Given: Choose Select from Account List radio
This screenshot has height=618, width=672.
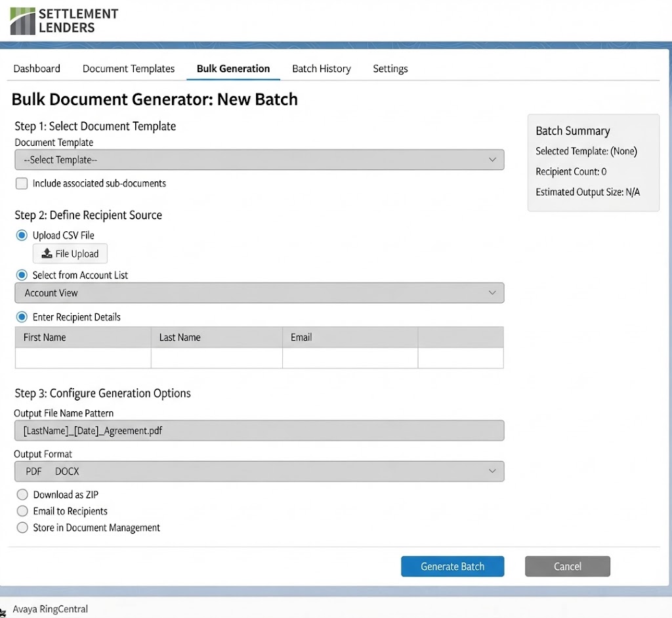Looking at the screenshot, I should [22, 275].
